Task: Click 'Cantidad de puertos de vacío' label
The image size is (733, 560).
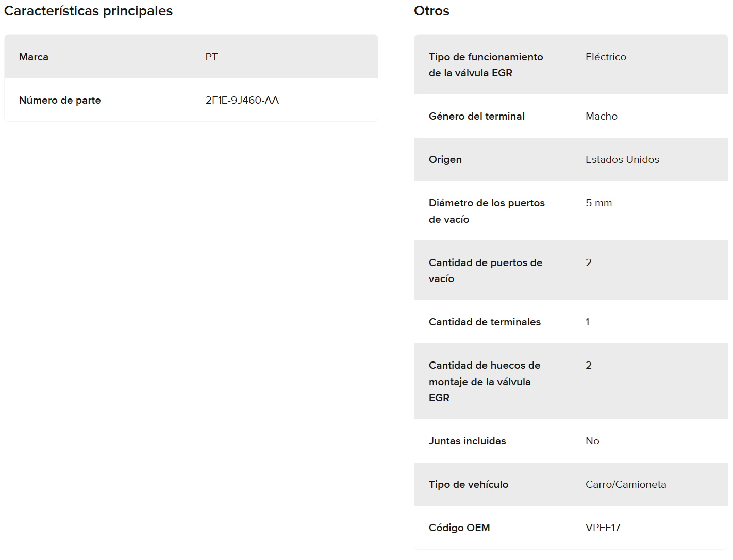Action: pos(485,270)
